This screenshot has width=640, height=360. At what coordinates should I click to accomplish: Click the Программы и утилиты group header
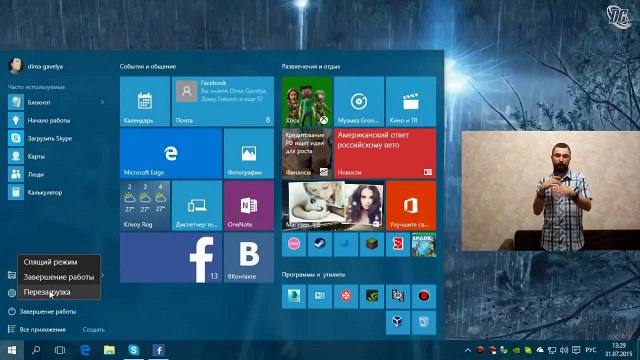coord(313,275)
